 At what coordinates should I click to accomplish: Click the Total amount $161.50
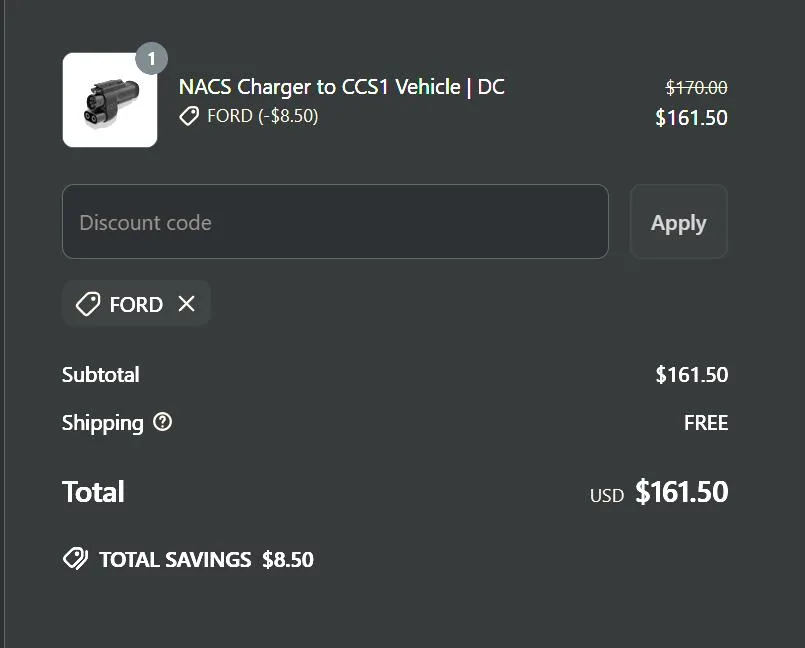[682, 492]
